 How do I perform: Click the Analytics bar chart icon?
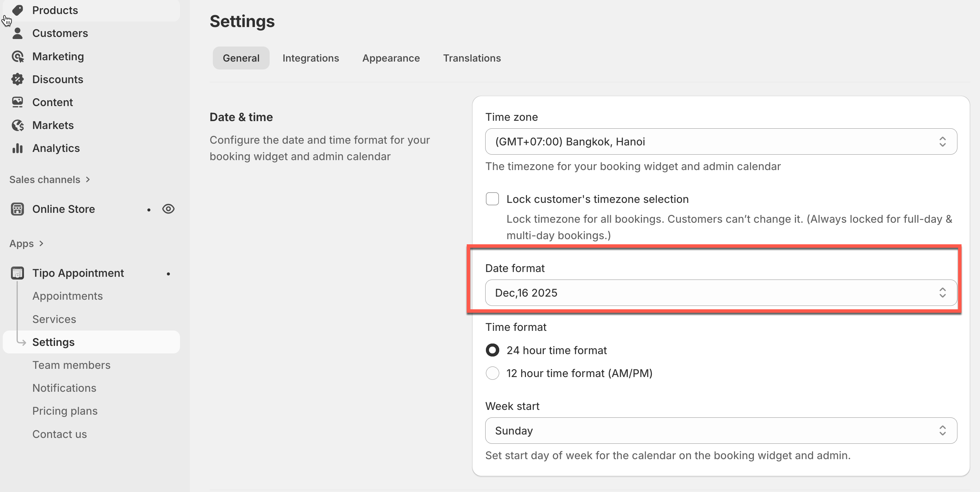pyautogui.click(x=17, y=148)
